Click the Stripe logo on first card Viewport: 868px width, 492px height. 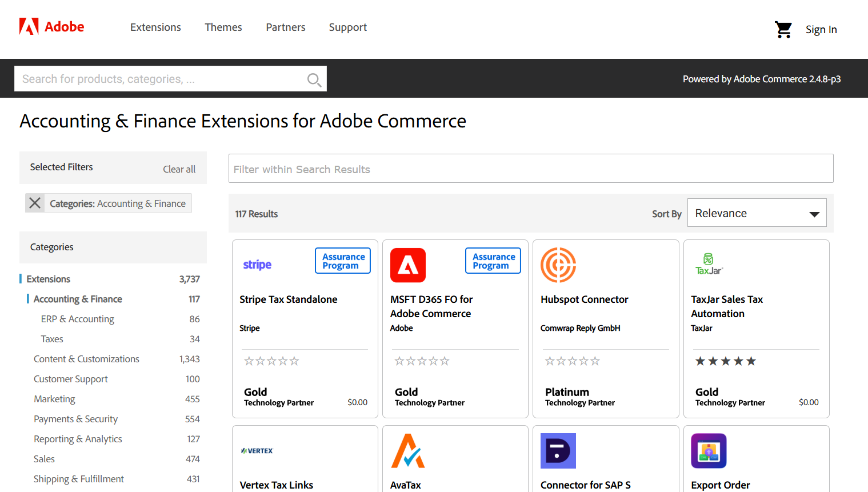tap(257, 265)
